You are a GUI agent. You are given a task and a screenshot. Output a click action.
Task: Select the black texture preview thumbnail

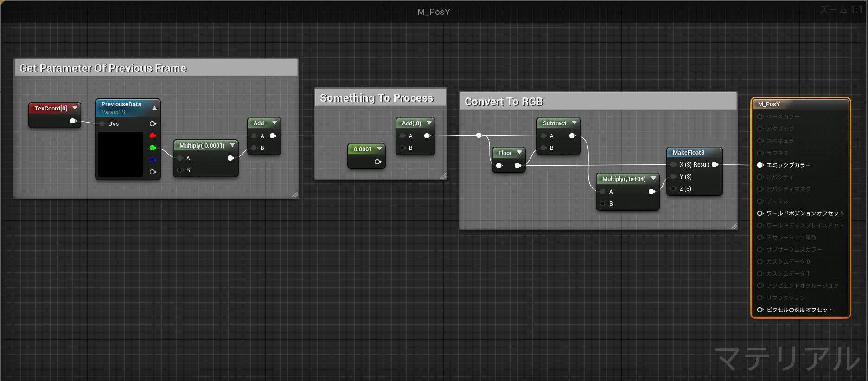[x=121, y=154]
